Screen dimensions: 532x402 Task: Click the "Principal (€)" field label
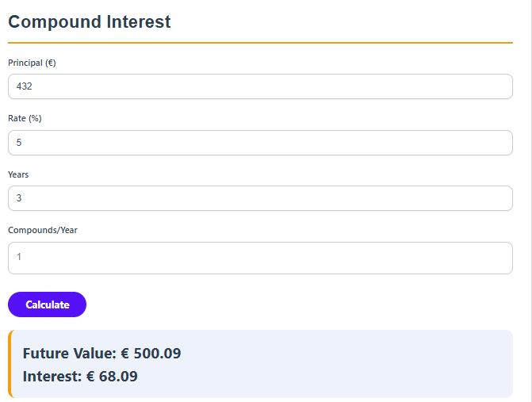pos(32,63)
